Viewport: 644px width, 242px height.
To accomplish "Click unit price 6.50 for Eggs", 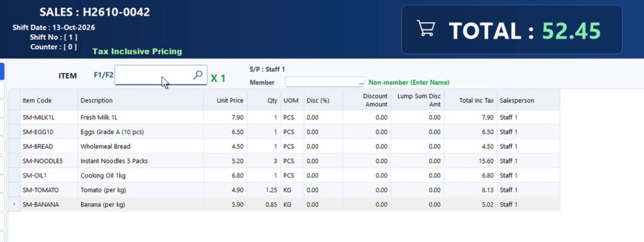I will coord(225,132).
